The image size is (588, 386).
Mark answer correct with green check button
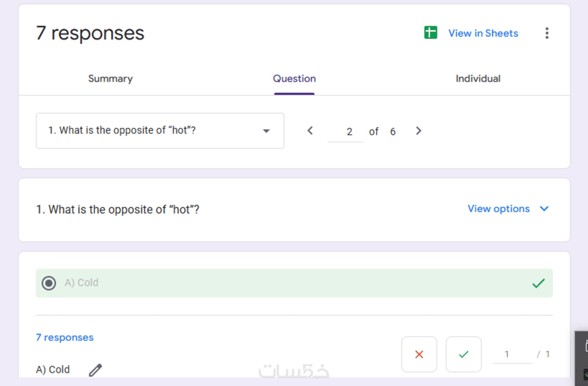pyautogui.click(x=463, y=354)
